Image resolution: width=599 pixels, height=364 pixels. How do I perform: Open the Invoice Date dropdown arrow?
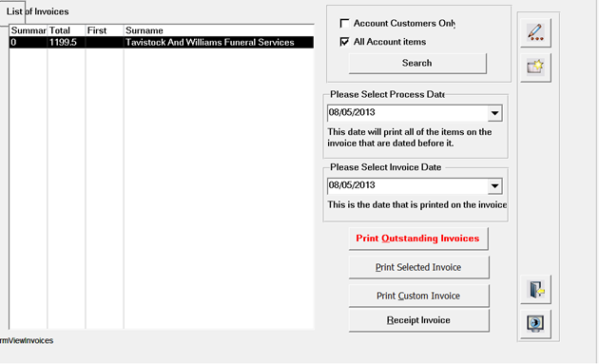494,186
